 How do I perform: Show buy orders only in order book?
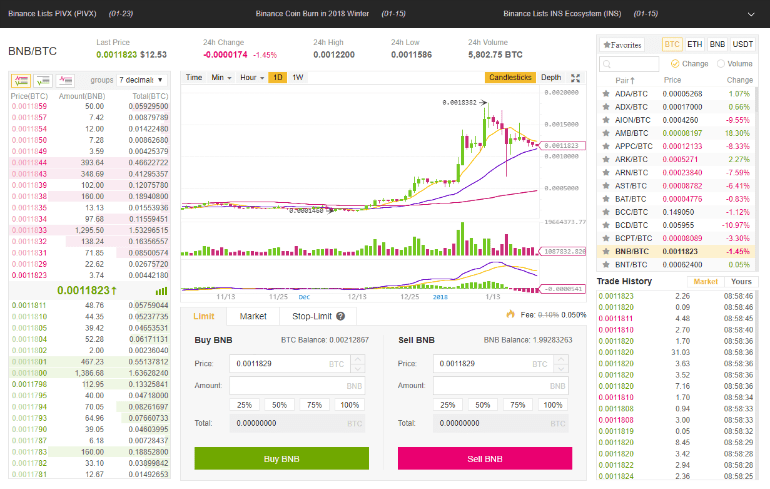click(x=42, y=79)
